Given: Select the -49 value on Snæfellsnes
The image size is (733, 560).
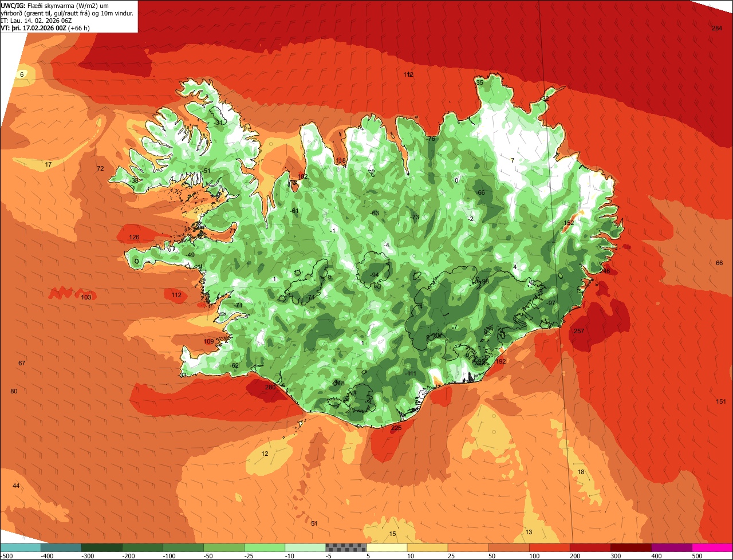Looking at the screenshot, I should point(191,255).
